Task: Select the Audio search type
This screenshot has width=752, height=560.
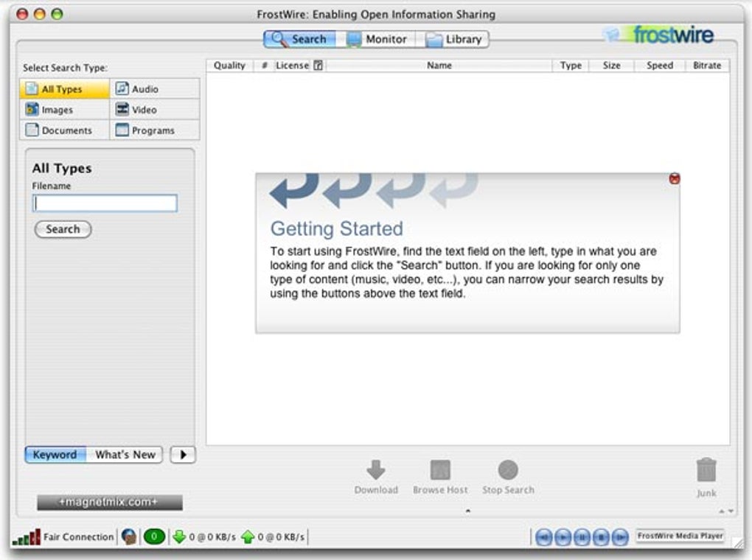Action: pos(155,89)
